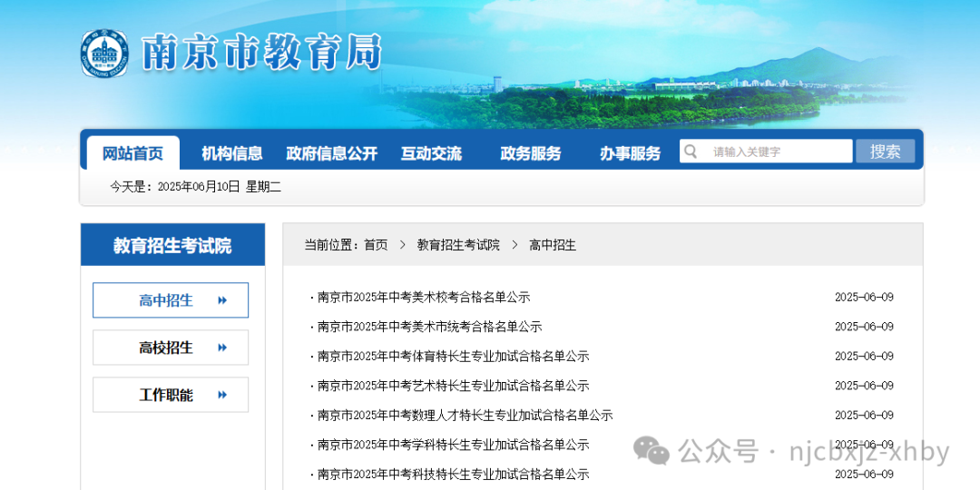Click the 南京市教育局 site title
This screenshot has width=980, height=490.
pyautogui.click(x=261, y=54)
